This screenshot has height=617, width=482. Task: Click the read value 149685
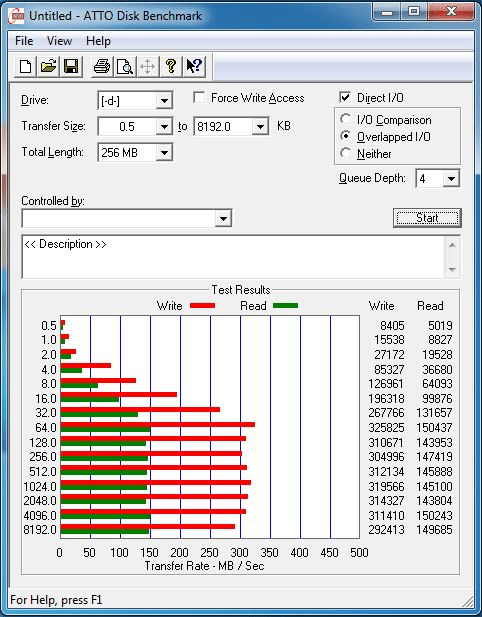click(x=434, y=530)
